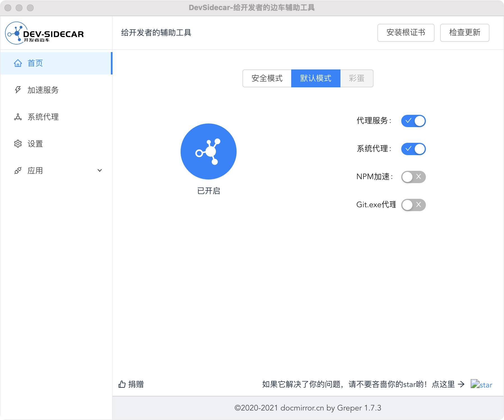
Task: Click the 彩蛋 mode option
Action: [x=357, y=78]
